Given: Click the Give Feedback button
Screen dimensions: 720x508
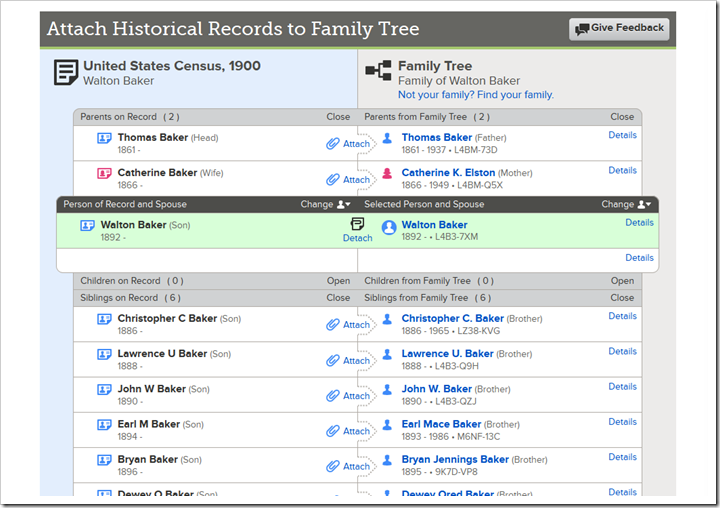Looking at the screenshot, I should tap(619, 28).
